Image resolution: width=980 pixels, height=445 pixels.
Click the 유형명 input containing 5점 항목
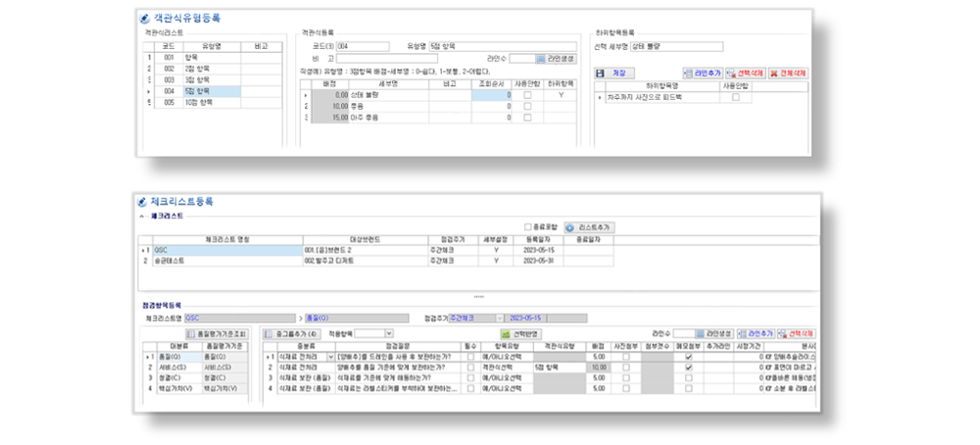[503, 46]
